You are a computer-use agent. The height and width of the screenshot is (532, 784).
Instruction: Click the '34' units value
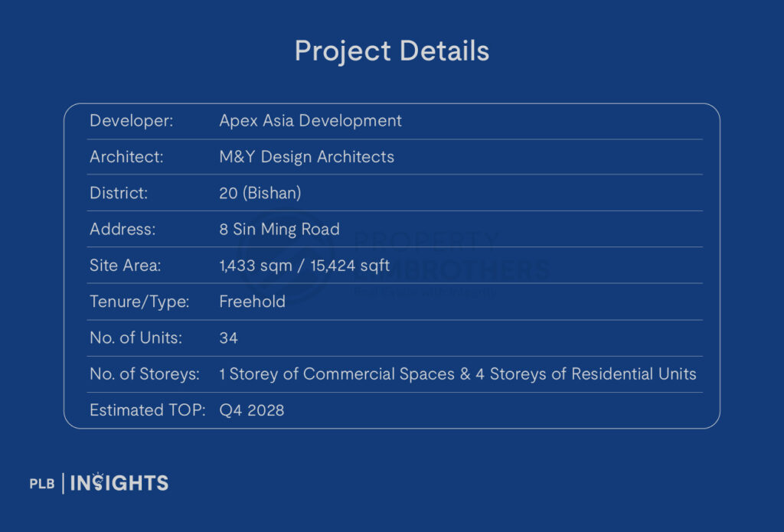(x=228, y=338)
